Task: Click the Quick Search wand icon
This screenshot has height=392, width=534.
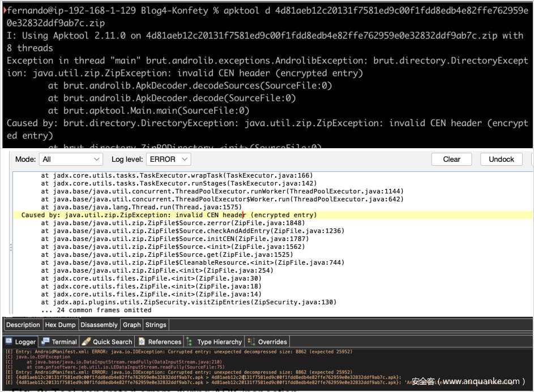Action: click(x=86, y=342)
